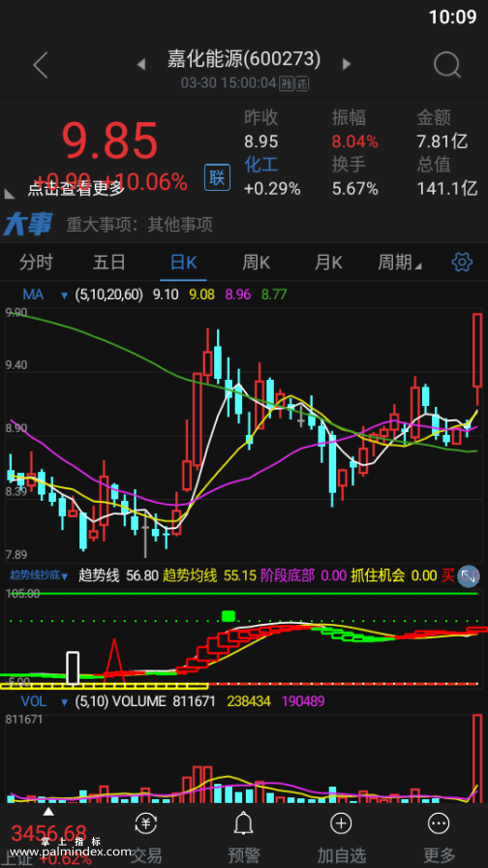Open the 周期 period dropdown
Screen dimensions: 488x868
tap(400, 263)
